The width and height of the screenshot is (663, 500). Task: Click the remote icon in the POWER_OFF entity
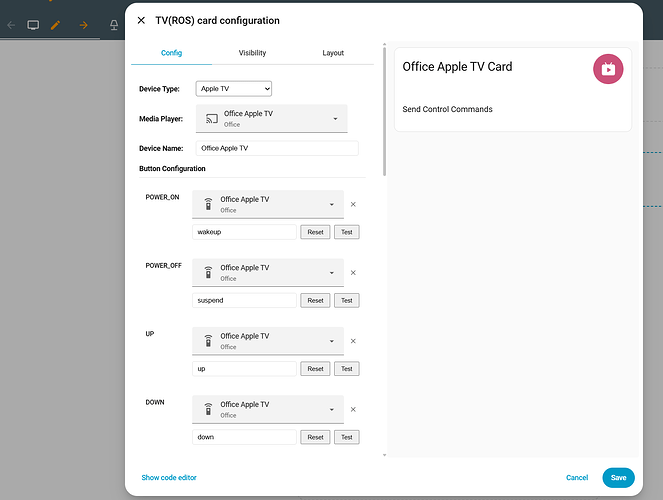(x=208, y=273)
